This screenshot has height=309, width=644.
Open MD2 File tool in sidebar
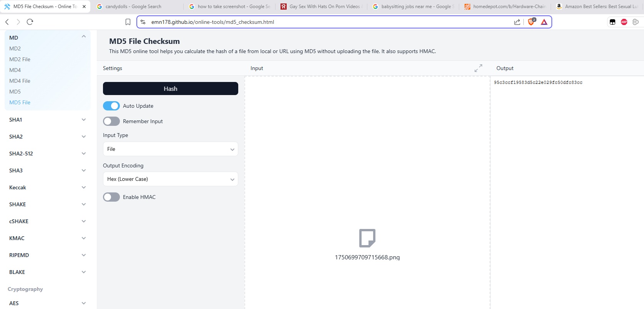click(20, 59)
